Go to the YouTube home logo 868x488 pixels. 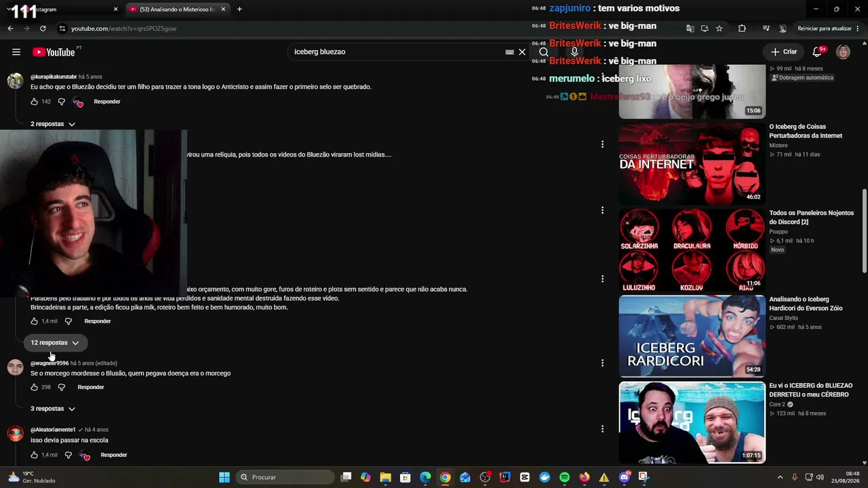coord(54,52)
